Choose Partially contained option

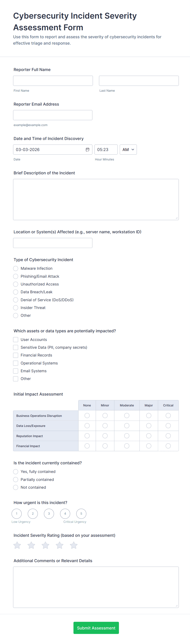[16, 479]
